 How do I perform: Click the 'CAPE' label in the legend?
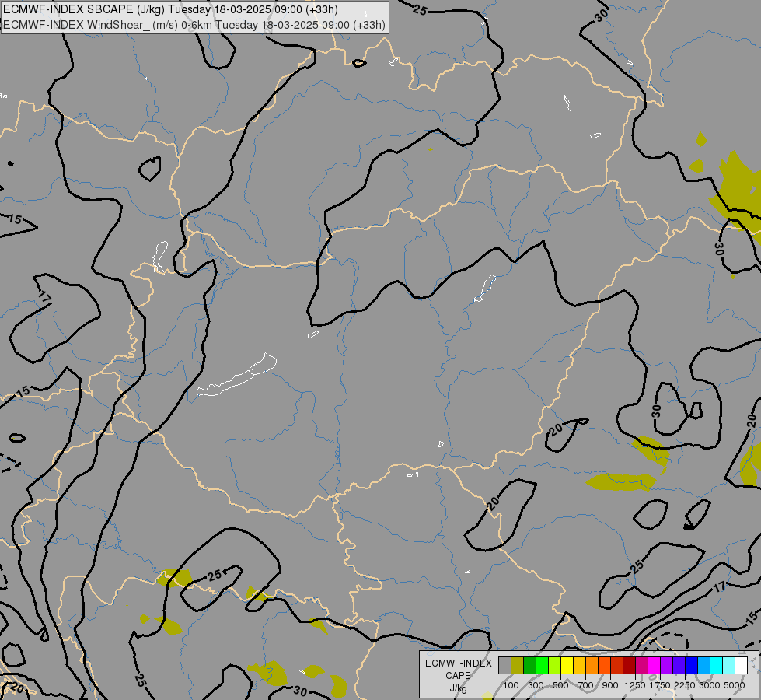(x=458, y=676)
